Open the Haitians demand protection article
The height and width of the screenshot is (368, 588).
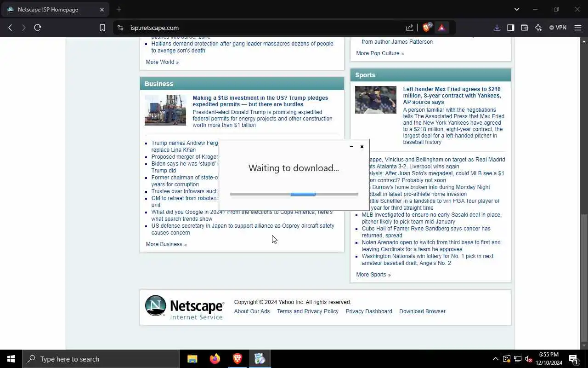pos(243,47)
